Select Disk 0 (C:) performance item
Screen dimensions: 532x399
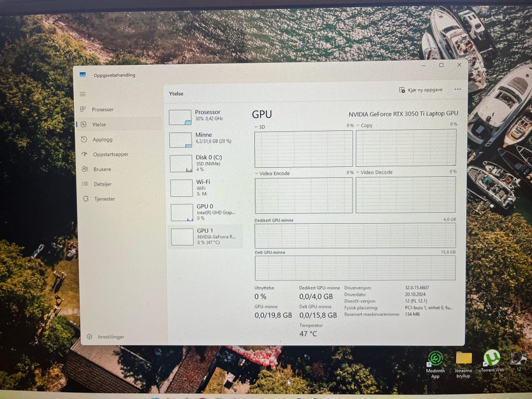coord(205,163)
